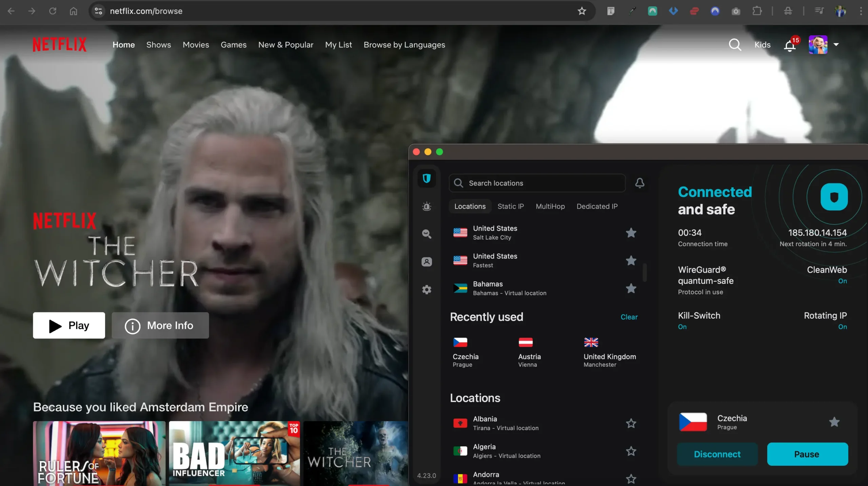Turn off the CleanWeb feature
The height and width of the screenshot is (486, 868).
point(843,281)
